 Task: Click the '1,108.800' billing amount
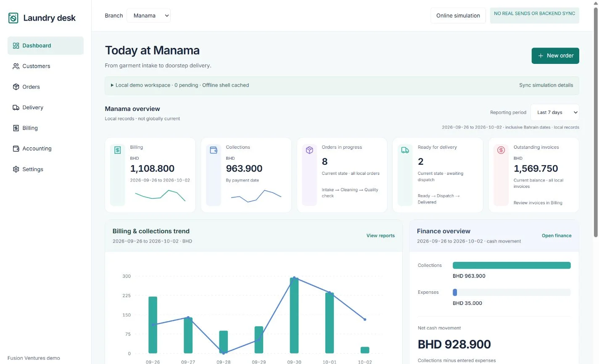(x=152, y=169)
